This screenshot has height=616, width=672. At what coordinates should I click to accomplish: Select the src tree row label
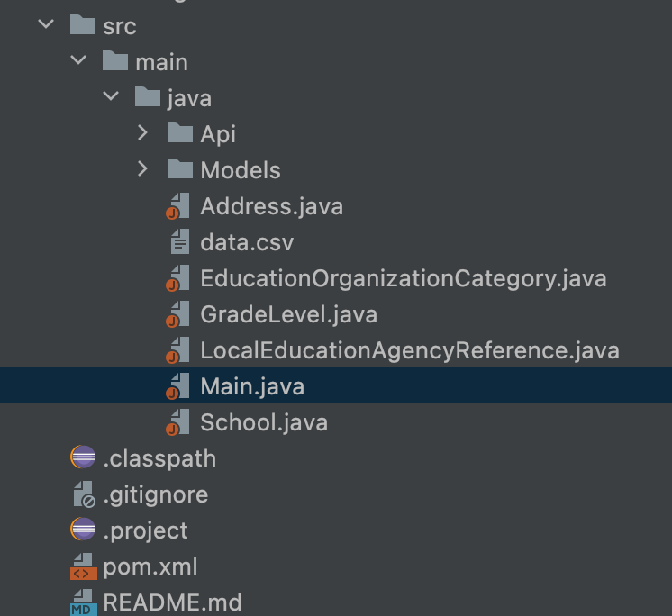point(120,26)
